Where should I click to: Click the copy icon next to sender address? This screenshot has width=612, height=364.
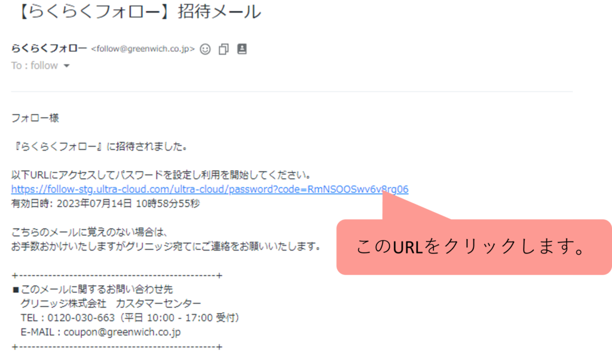[224, 49]
